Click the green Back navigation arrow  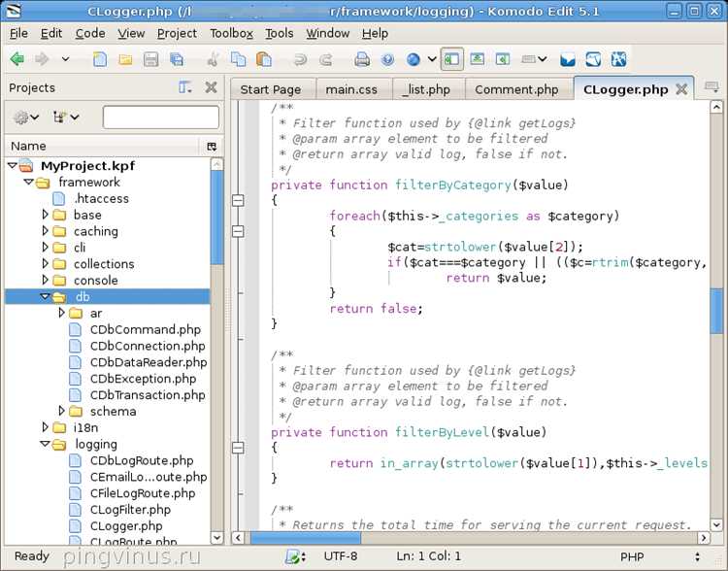click(17, 59)
